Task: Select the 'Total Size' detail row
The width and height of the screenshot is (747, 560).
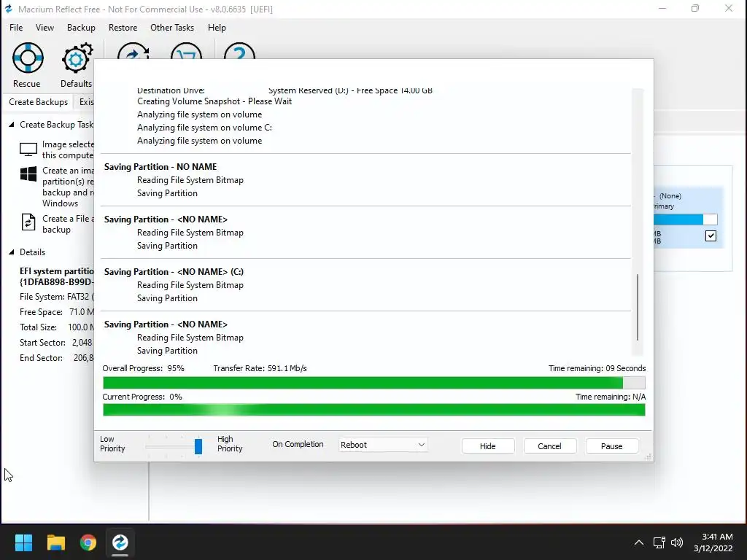Action: (x=57, y=327)
